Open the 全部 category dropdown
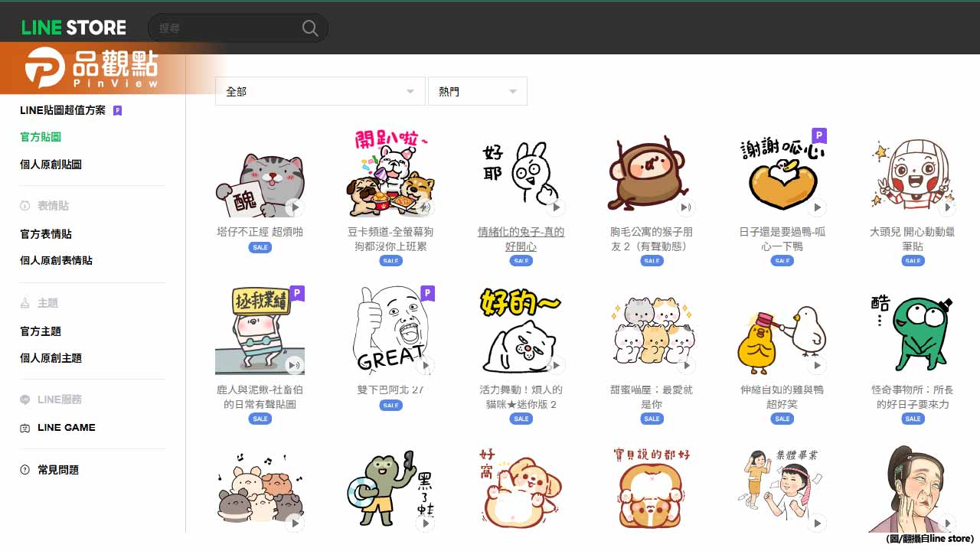980x551 pixels. pyautogui.click(x=320, y=91)
